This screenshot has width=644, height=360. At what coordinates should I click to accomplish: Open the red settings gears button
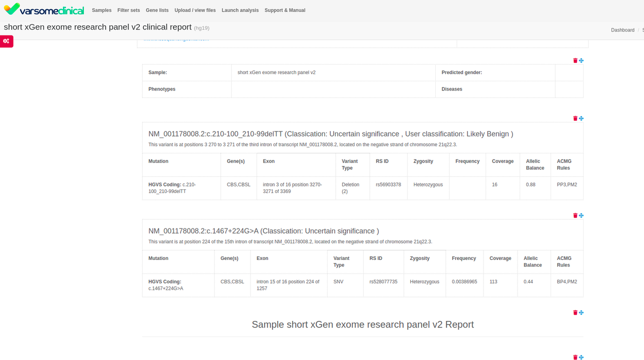pos(6,41)
